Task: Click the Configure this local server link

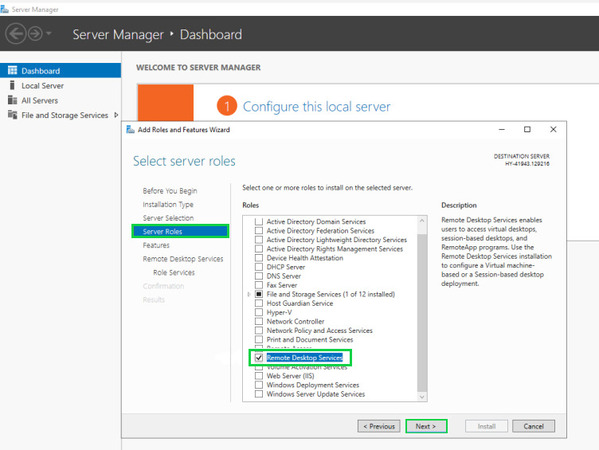Action: click(x=316, y=107)
